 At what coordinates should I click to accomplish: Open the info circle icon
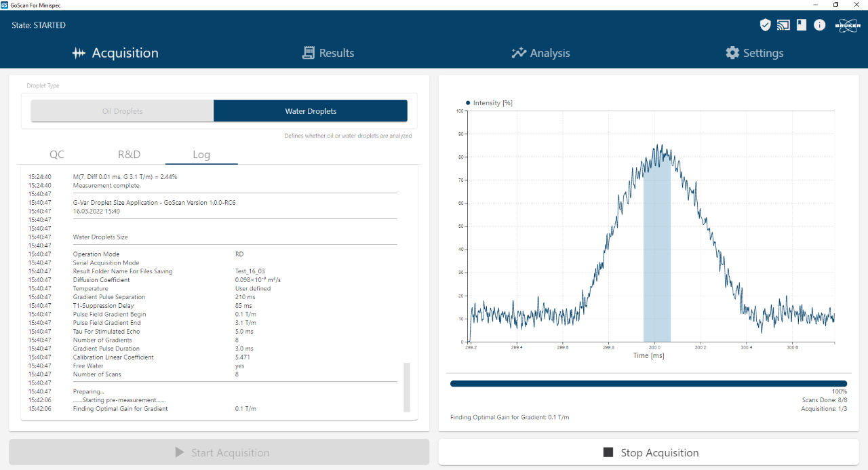click(x=819, y=25)
